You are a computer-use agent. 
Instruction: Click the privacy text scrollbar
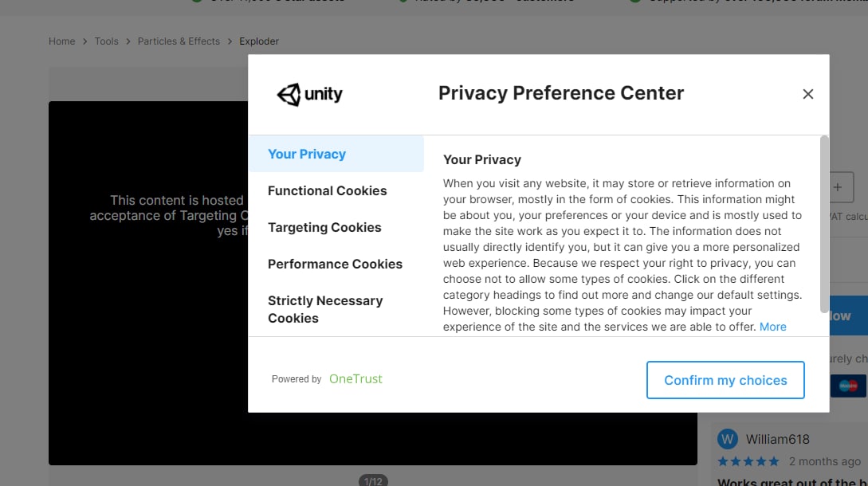[x=824, y=224]
